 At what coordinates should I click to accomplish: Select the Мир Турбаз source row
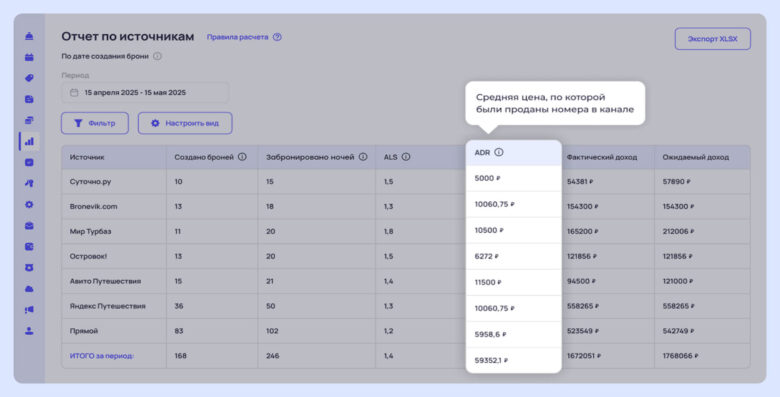(405, 231)
